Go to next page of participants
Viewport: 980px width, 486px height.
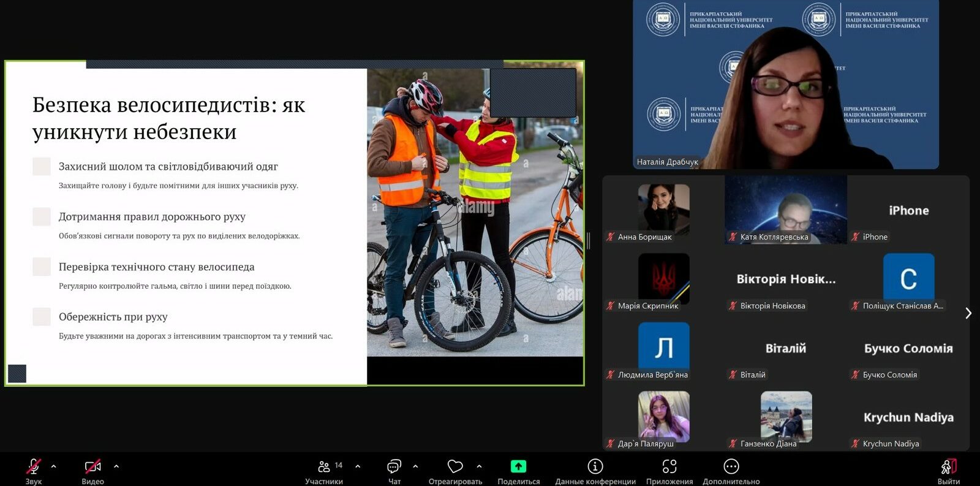tap(968, 313)
